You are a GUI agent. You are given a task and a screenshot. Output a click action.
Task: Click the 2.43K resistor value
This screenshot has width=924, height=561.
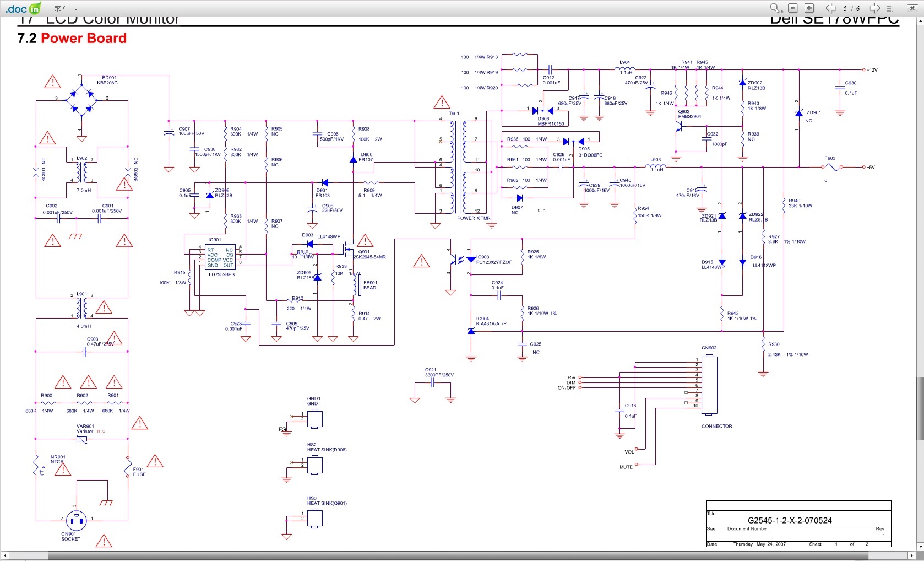click(774, 354)
